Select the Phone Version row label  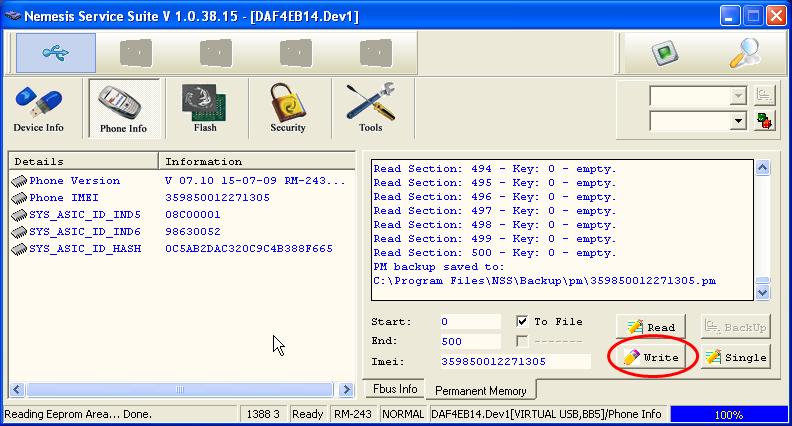tap(75, 181)
